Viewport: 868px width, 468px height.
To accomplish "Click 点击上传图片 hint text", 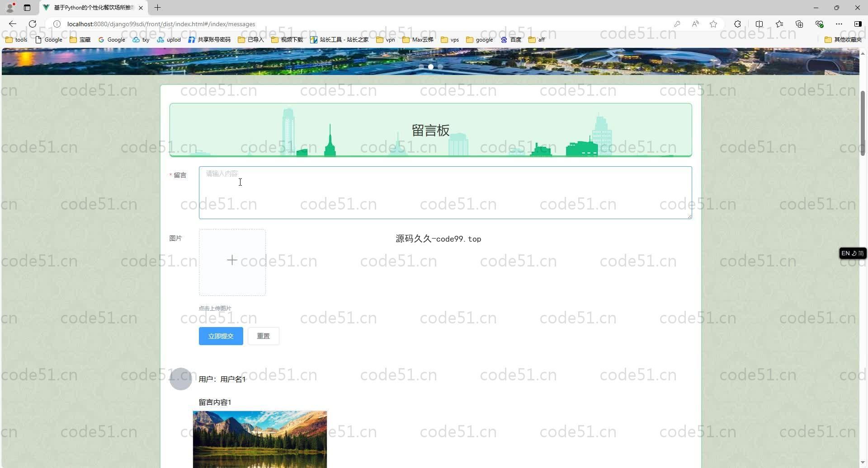I will 215,309.
